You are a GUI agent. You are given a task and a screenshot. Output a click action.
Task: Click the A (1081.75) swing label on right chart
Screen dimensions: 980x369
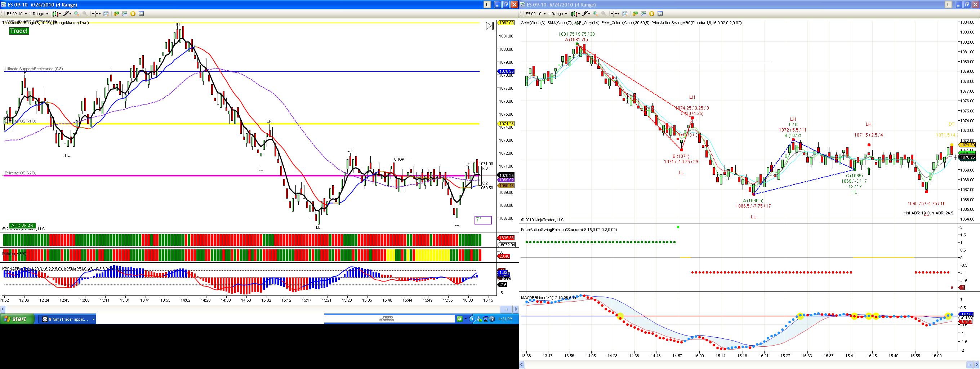coord(576,40)
